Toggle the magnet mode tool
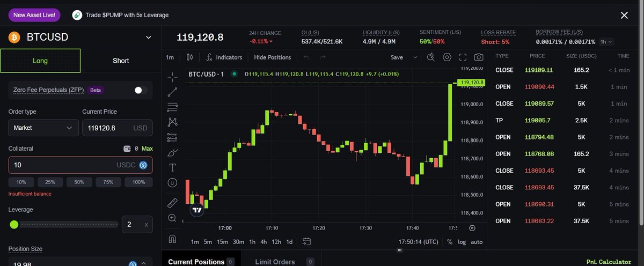This screenshot has width=644, height=266. point(172,238)
